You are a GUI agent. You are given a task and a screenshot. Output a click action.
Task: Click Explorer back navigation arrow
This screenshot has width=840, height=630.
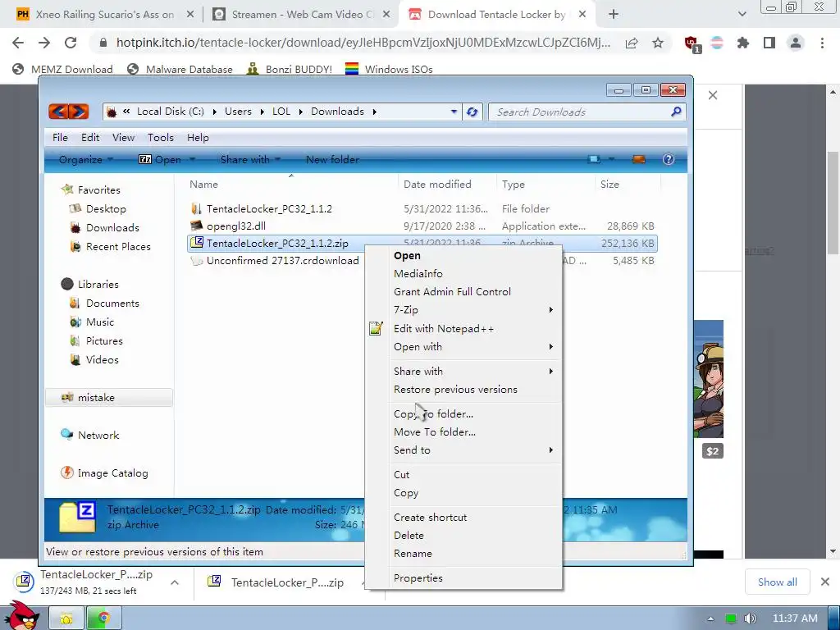click(58, 112)
